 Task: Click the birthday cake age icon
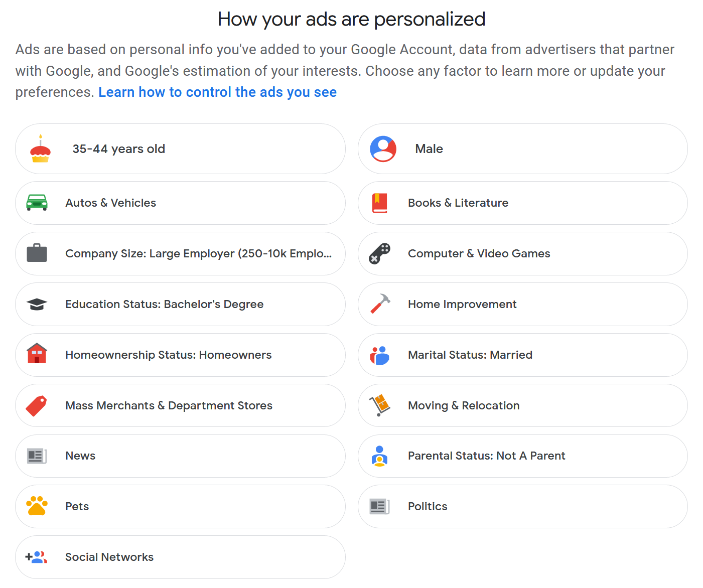click(x=41, y=149)
